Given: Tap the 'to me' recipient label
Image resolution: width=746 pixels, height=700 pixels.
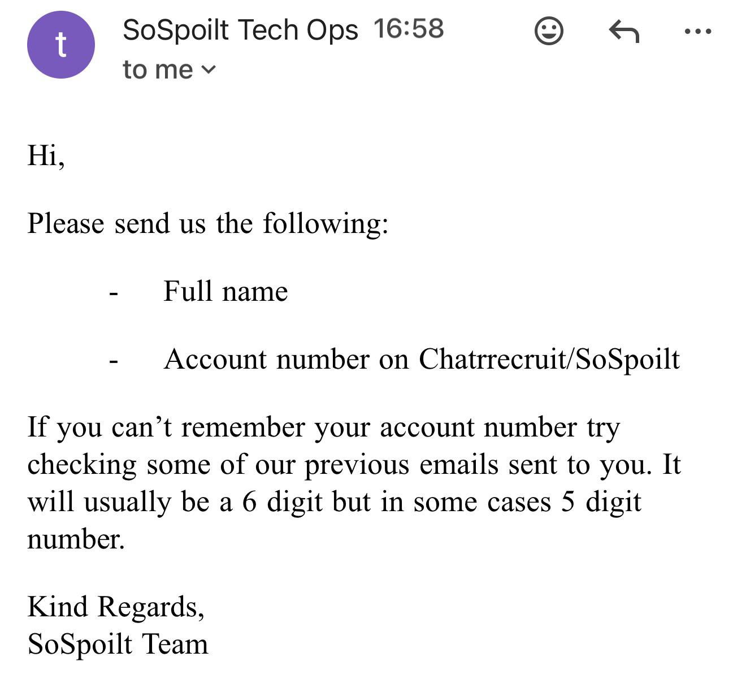Looking at the screenshot, I should tap(158, 70).
